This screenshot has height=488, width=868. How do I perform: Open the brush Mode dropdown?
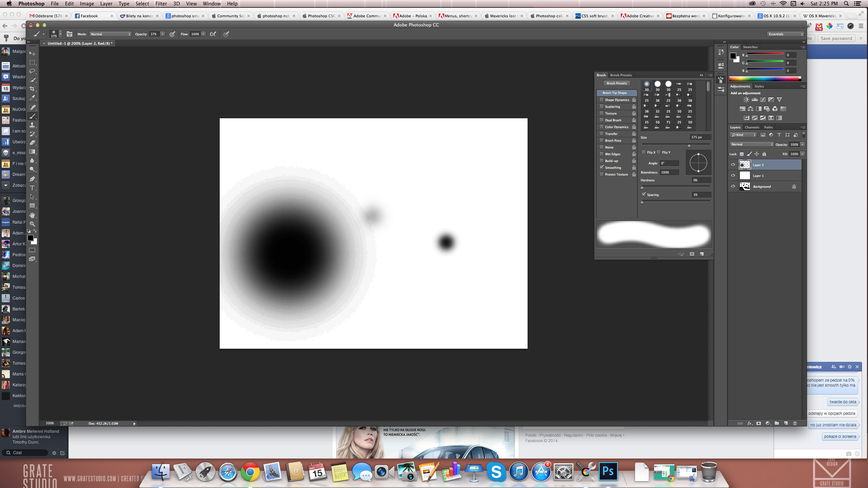pyautogui.click(x=110, y=34)
